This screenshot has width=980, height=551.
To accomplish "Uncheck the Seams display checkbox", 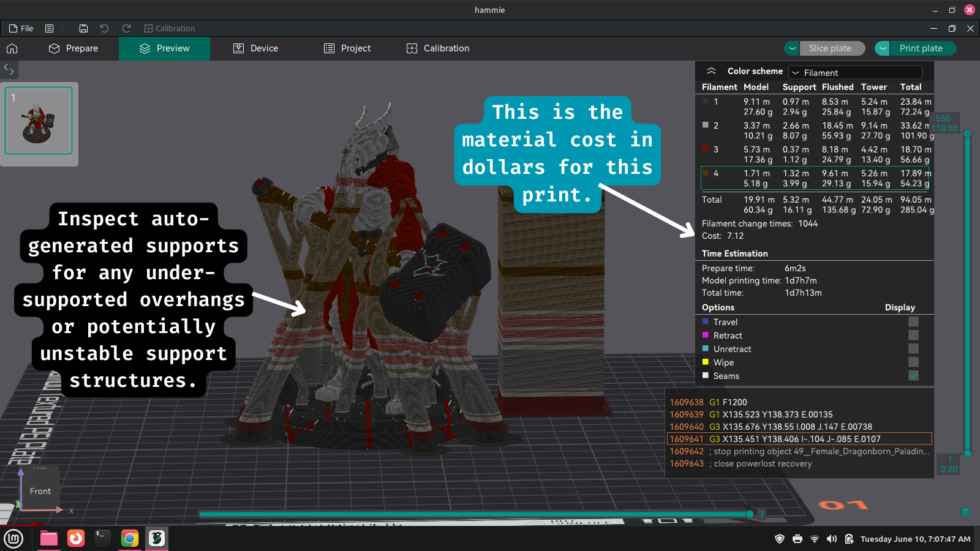I will point(913,376).
